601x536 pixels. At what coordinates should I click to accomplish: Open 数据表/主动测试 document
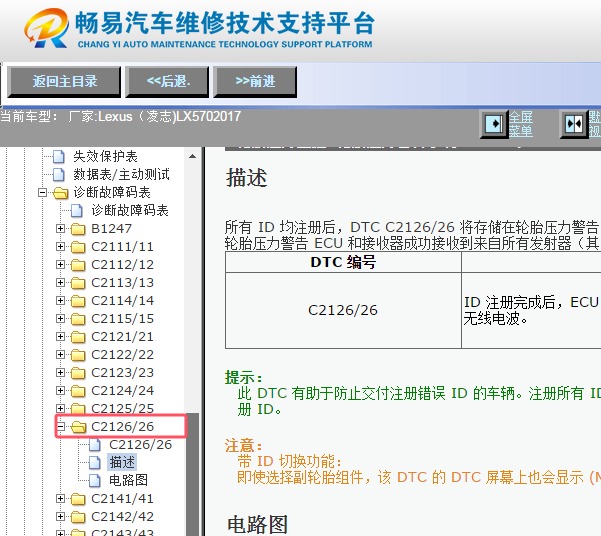pyautogui.click(x=121, y=174)
